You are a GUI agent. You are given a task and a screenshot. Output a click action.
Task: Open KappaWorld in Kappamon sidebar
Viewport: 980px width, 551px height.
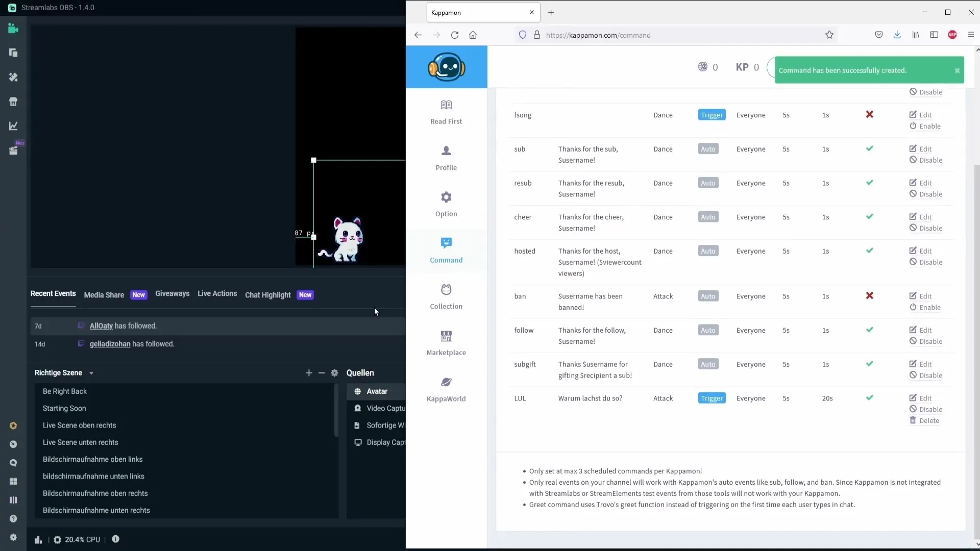pyautogui.click(x=446, y=390)
